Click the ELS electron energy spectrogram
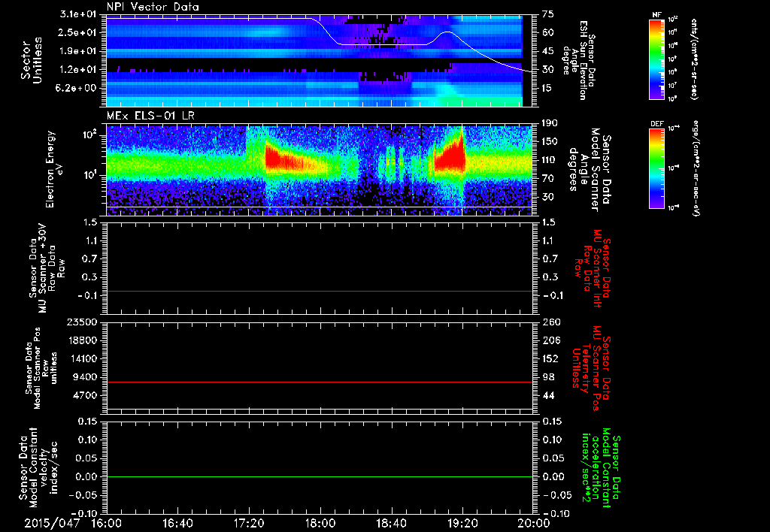 pyautogui.click(x=319, y=170)
